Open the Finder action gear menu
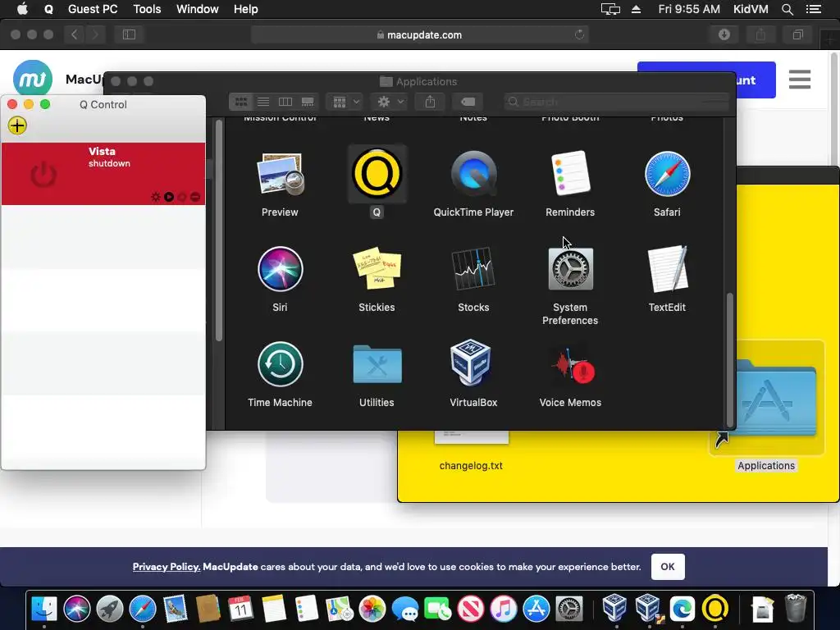The width and height of the screenshot is (840, 630). pyautogui.click(x=390, y=102)
